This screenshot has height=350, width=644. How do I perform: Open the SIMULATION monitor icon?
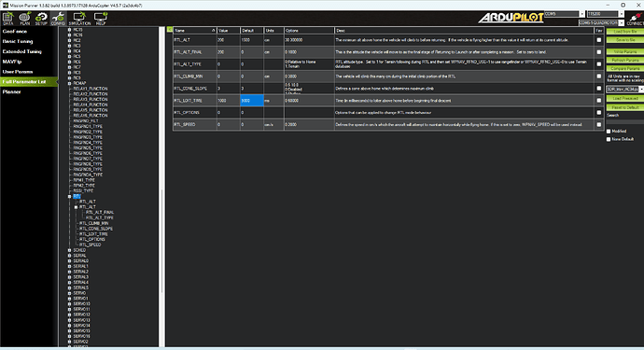coord(79,19)
